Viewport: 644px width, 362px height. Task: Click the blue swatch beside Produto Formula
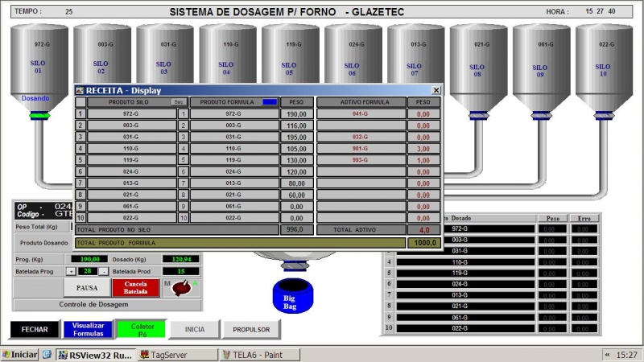tap(270, 102)
